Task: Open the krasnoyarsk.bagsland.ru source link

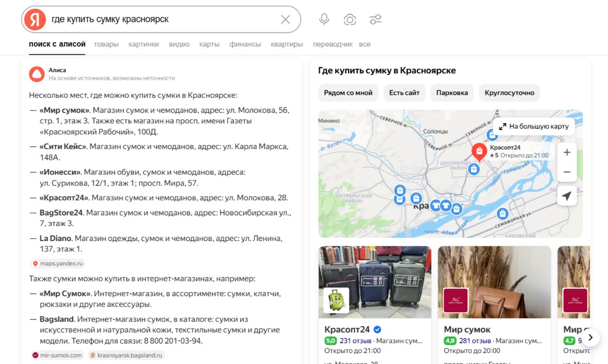Action: coord(127,355)
